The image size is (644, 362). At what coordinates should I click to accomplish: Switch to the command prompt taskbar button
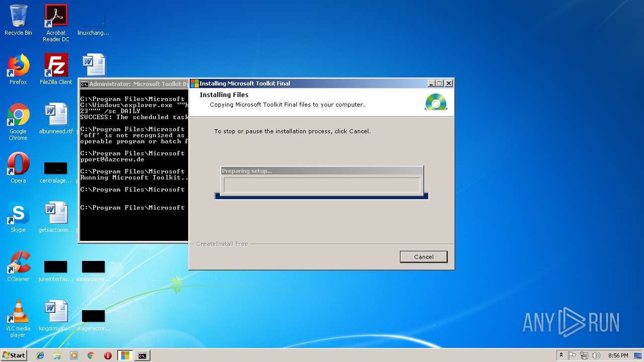[x=142, y=355]
